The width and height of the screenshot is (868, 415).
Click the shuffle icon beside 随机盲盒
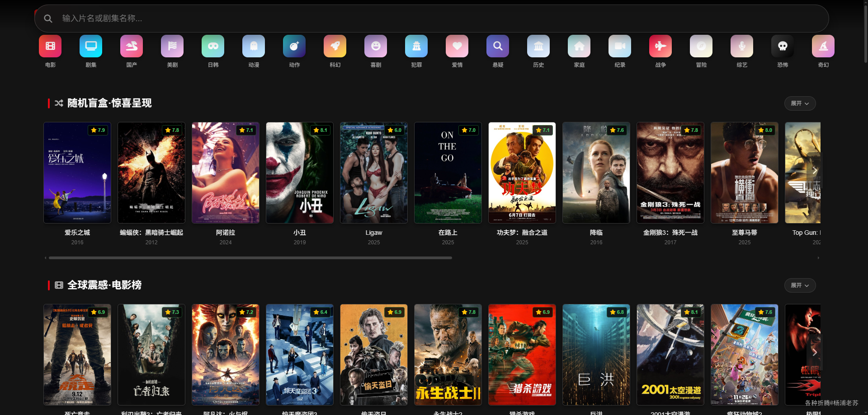coord(59,103)
